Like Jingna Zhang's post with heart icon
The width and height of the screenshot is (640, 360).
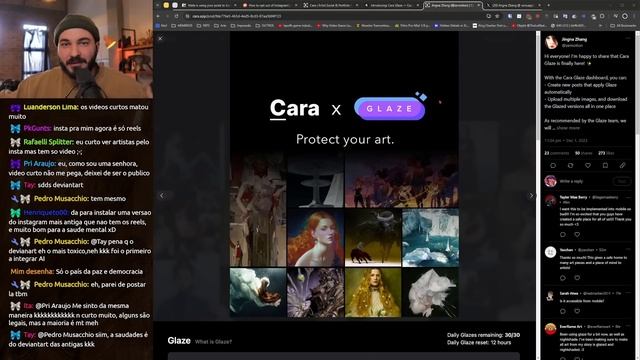[x=588, y=165]
